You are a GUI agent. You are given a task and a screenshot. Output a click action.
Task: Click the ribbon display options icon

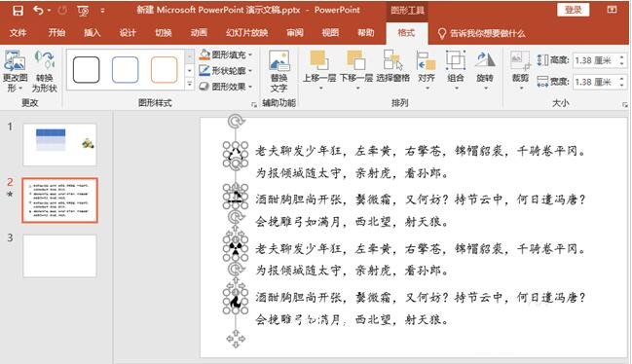pyautogui.click(x=612, y=10)
